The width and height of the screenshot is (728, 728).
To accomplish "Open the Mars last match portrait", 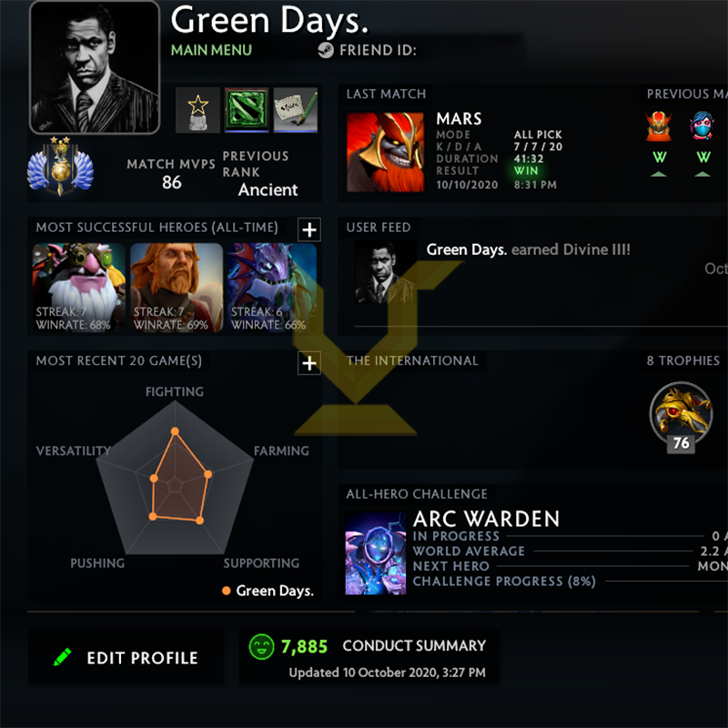I will (x=385, y=152).
